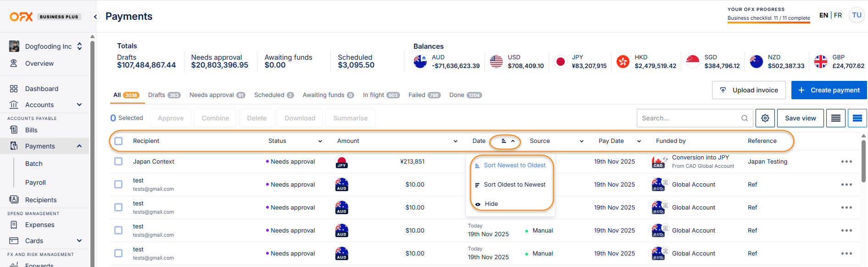Click the Upload invoice button
The image size is (868, 267).
(x=748, y=90)
